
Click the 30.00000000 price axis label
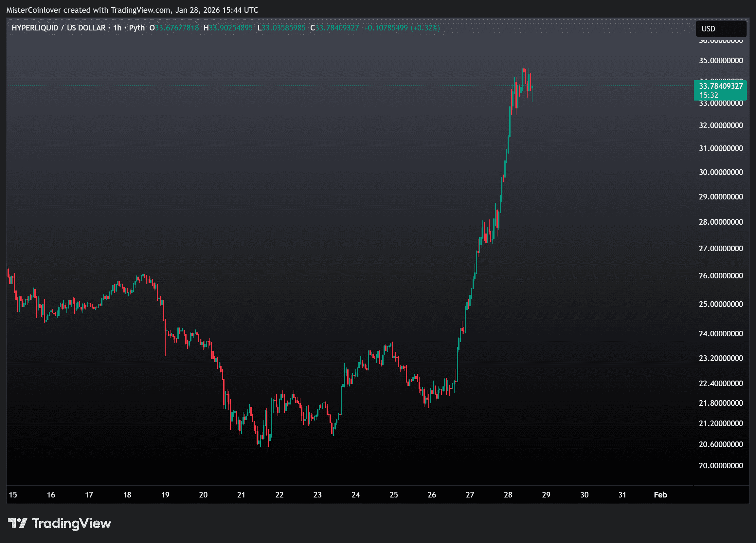point(721,172)
